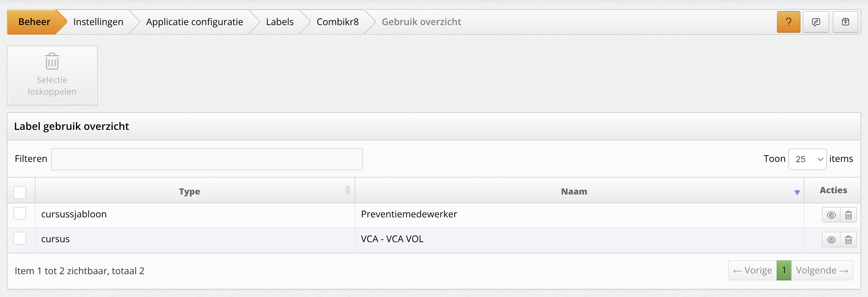The width and height of the screenshot is (868, 297).
Task: Check the cursussjabloon row checkbox
Action: [20, 213]
